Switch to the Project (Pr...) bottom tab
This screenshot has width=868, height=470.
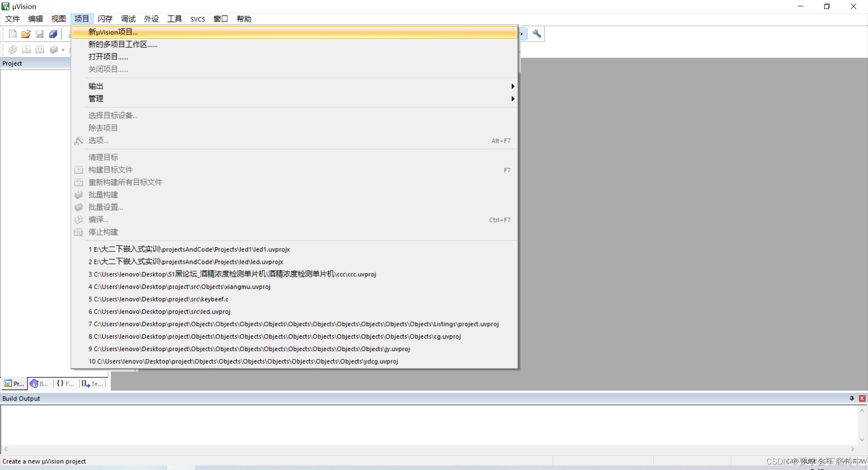tap(14, 384)
